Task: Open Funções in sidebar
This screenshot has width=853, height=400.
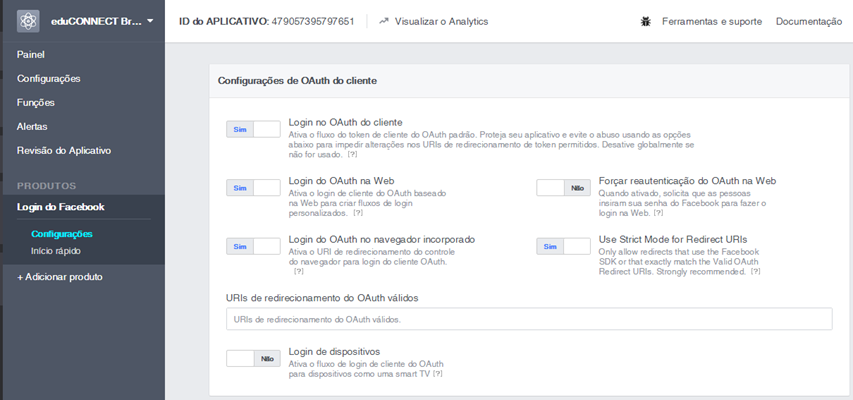Action: (35, 103)
